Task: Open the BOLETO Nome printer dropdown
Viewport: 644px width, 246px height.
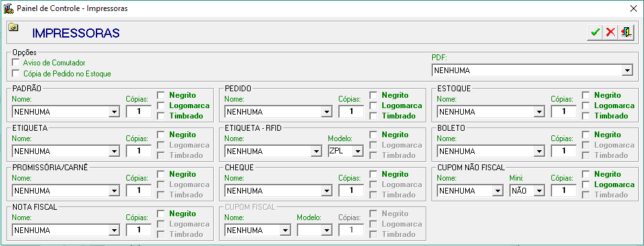Action: (x=539, y=151)
